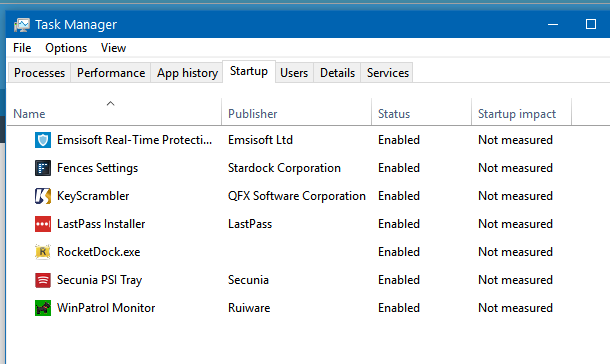This screenshot has width=610, height=364.
Task: Click Not measured for LastPass Installer
Action: tap(515, 224)
